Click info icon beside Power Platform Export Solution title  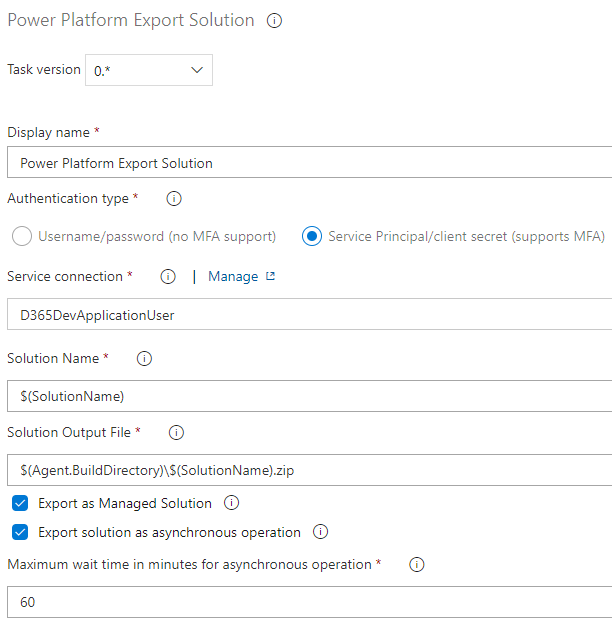coord(274,21)
